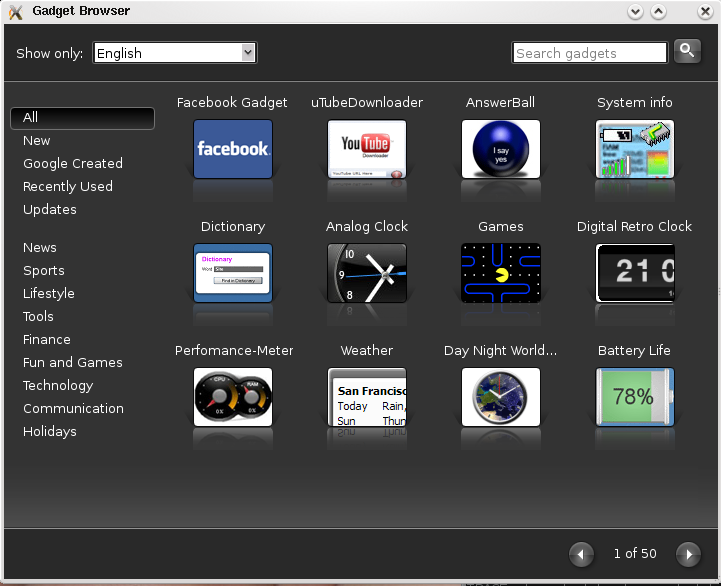Open the Facebook Gadget thumbnail

click(233, 149)
